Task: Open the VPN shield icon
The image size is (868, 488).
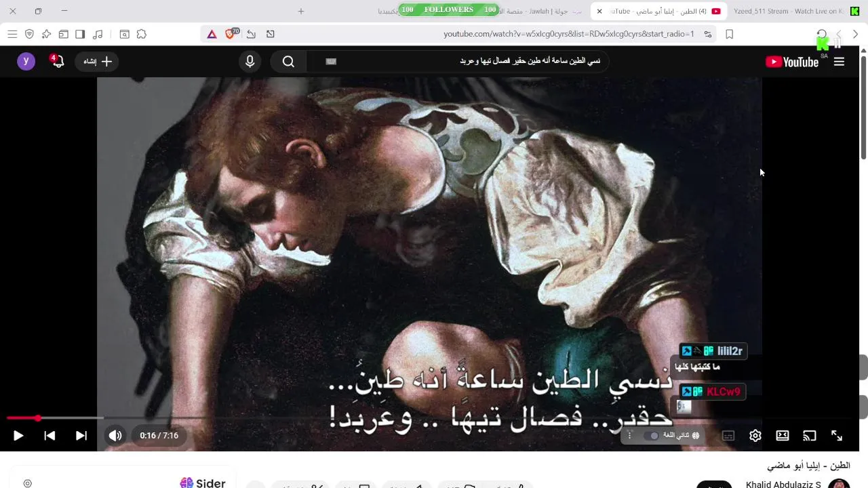Action: click(29, 34)
